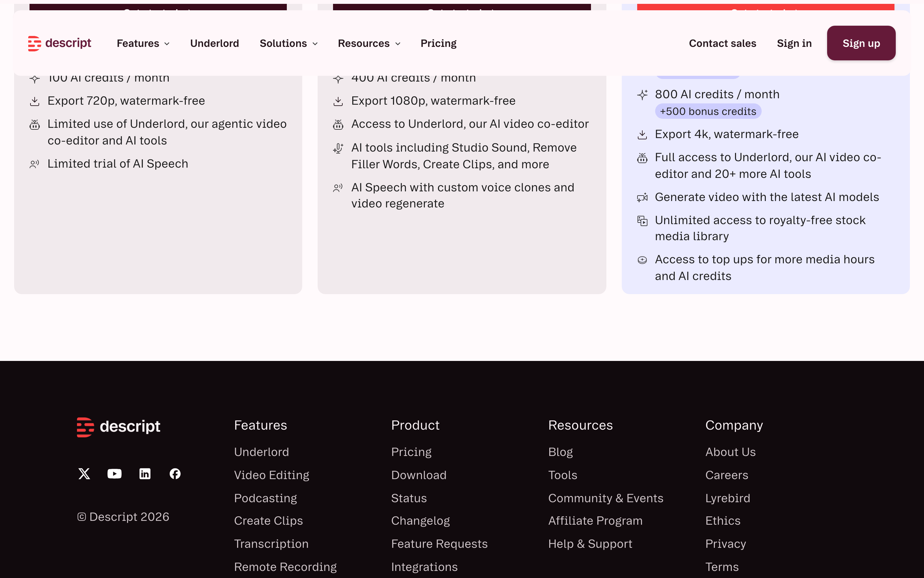Screen dimensions: 924x578
Task: Click the sparkle icon beside 800 AI credits
Action: (x=642, y=94)
